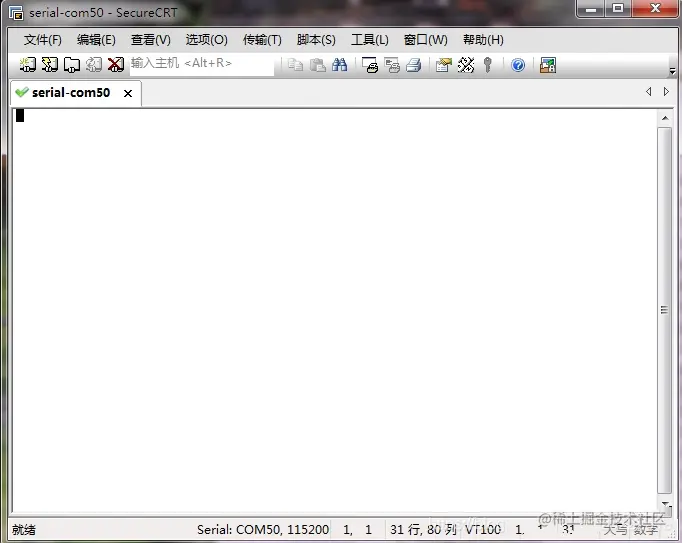682x543 pixels.
Task: Click the 就绪 status bar text
Action: [23, 530]
